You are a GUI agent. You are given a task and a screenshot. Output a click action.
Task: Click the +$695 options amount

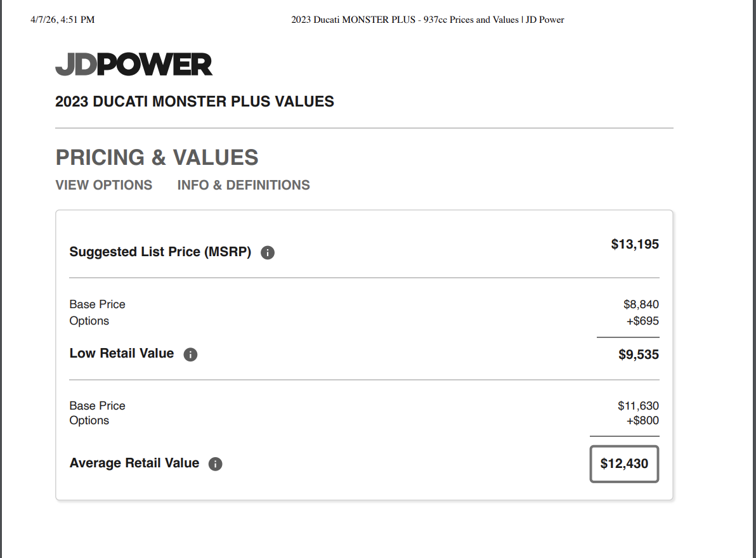tap(642, 321)
